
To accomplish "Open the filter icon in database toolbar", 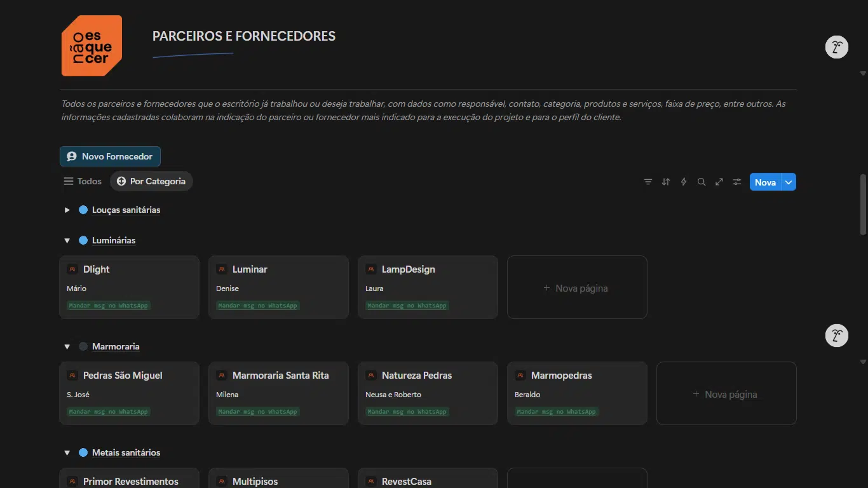I will [x=648, y=182].
